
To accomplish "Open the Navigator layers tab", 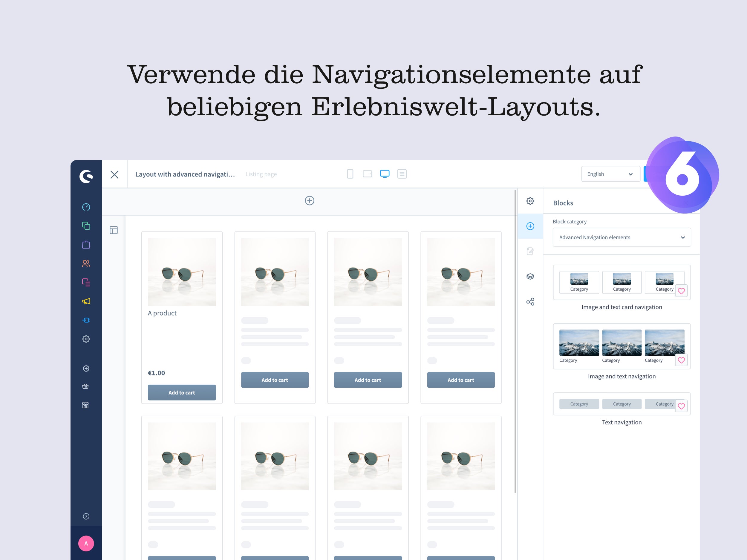I will click(530, 277).
